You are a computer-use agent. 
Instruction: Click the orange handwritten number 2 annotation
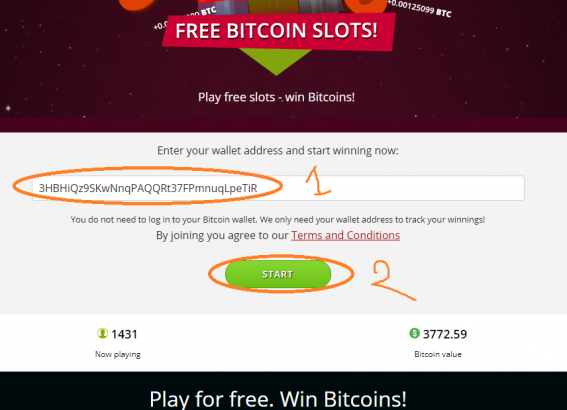[x=391, y=280]
